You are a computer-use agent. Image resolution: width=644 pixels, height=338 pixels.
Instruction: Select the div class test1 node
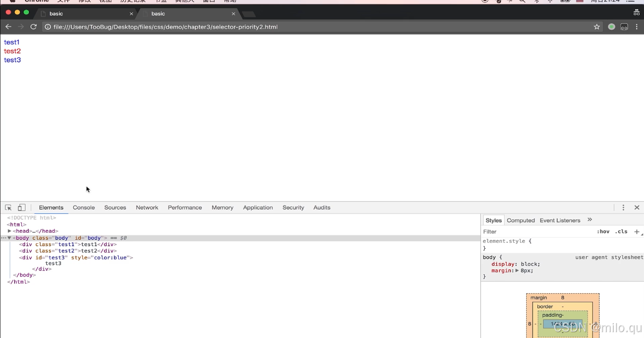pos(67,244)
